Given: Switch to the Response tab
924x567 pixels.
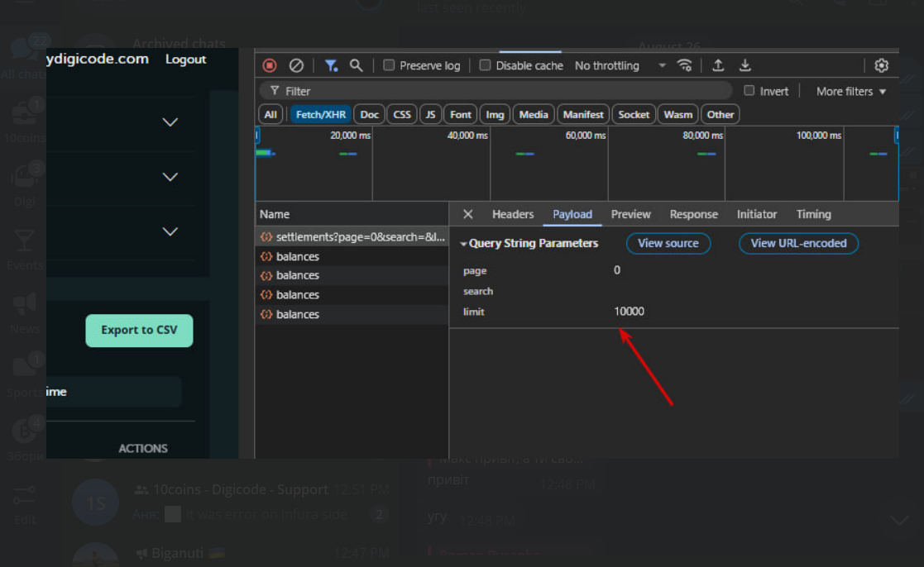Looking at the screenshot, I should 693,214.
